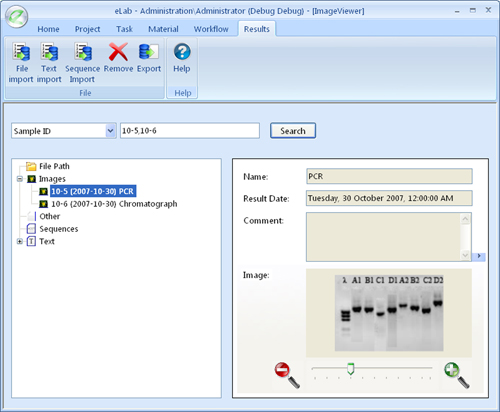Image resolution: width=500 pixels, height=412 pixels.
Task: Open the Sample ID dropdown
Action: pyautogui.click(x=110, y=131)
